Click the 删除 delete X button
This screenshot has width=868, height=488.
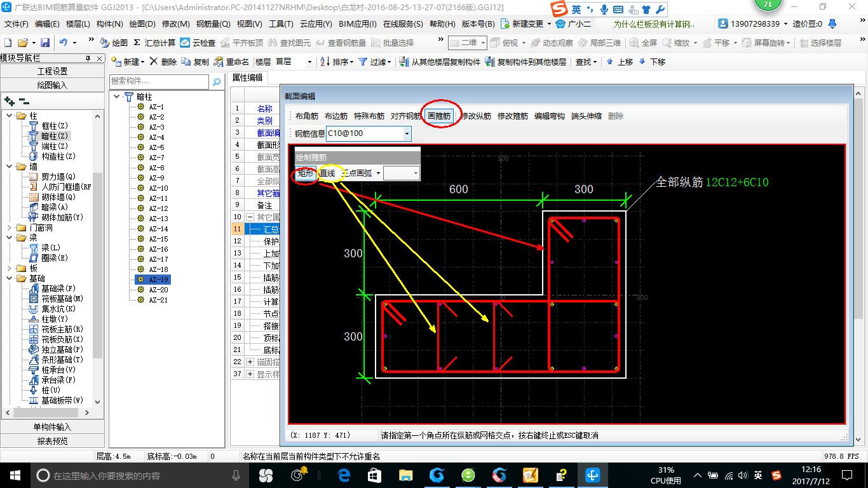(163, 62)
